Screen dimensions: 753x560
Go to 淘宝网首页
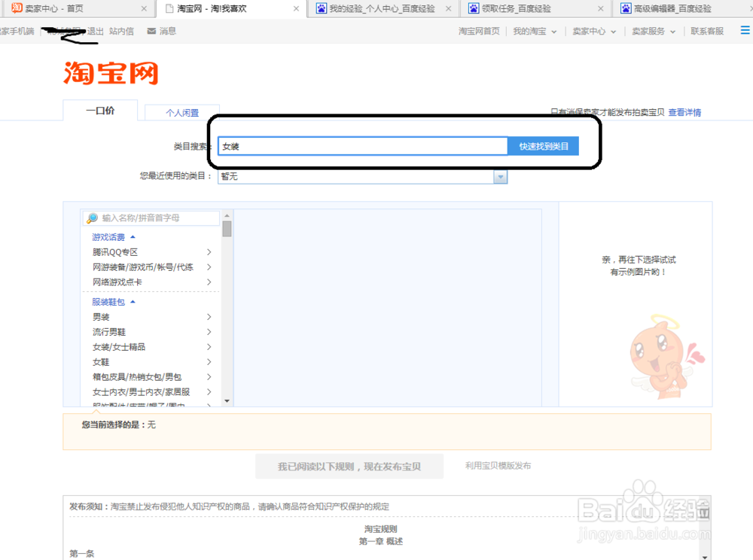(x=479, y=31)
